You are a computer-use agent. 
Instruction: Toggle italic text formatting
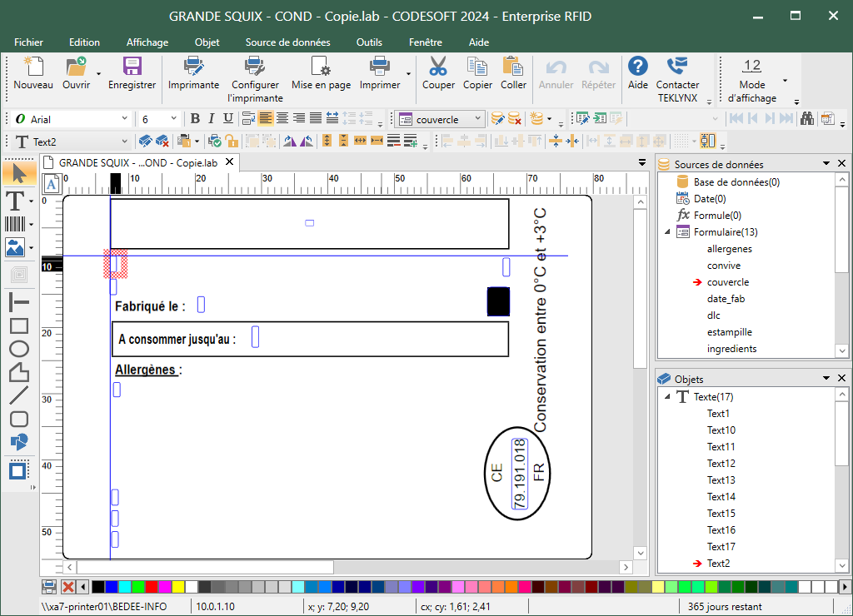(212, 119)
